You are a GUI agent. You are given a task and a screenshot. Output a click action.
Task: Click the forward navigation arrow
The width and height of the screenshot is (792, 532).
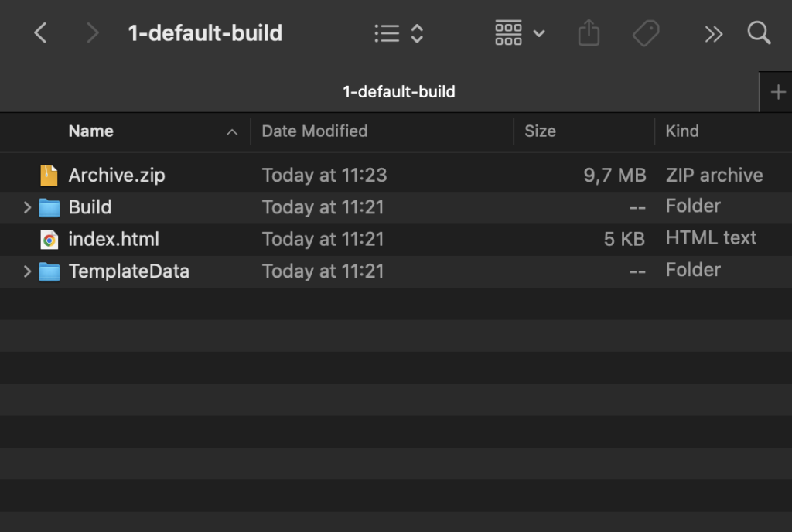click(93, 33)
